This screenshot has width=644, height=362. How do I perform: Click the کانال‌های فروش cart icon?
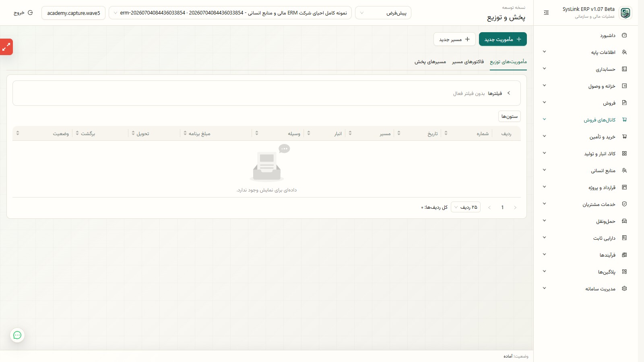tap(624, 120)
